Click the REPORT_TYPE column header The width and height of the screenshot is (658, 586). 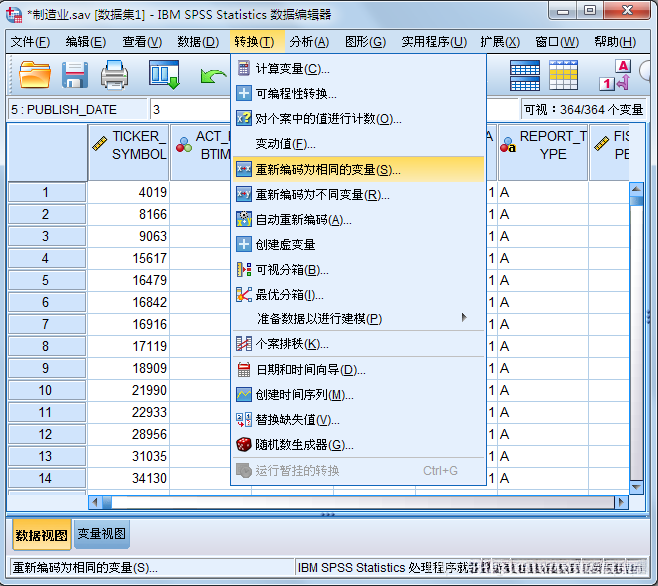[x=543, y=153]
